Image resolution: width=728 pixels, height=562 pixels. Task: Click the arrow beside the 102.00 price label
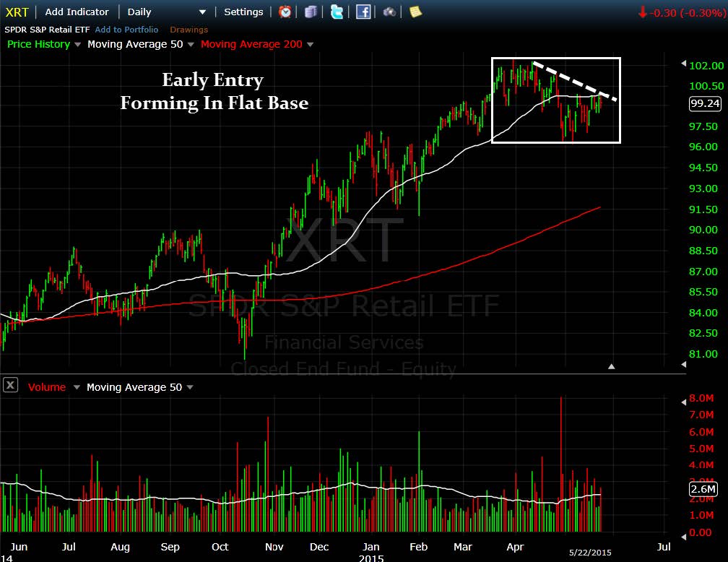click(683, 63)
